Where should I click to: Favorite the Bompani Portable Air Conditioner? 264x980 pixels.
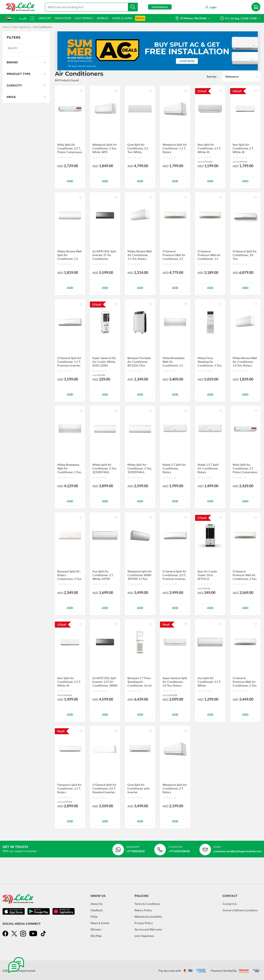151,304
